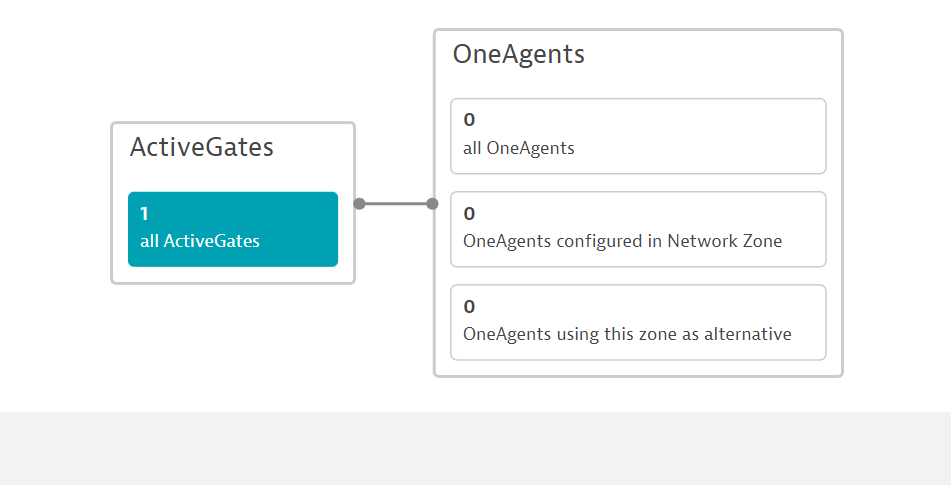The height and width of the screenshot is (485, 951).
Task: Click the 0 count above all OneAgents
Action: (469, 120)
